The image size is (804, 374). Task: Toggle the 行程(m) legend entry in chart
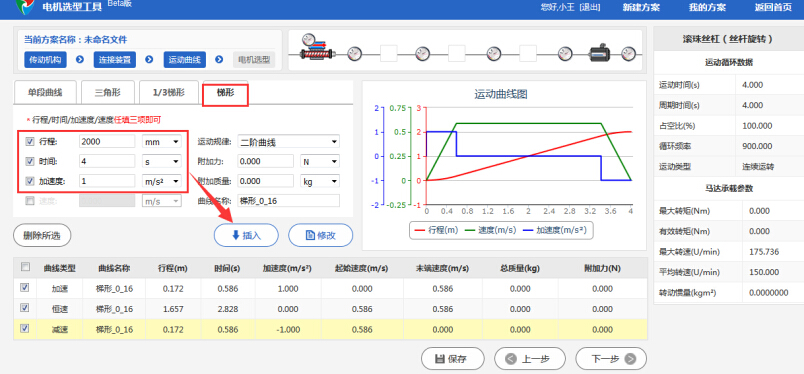435,231
